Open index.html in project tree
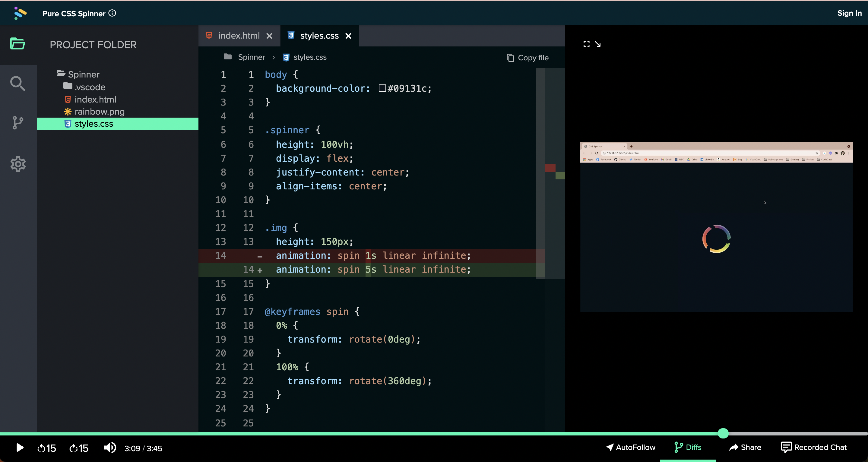This screenshot has width=868, height=462. pos(90,100)
